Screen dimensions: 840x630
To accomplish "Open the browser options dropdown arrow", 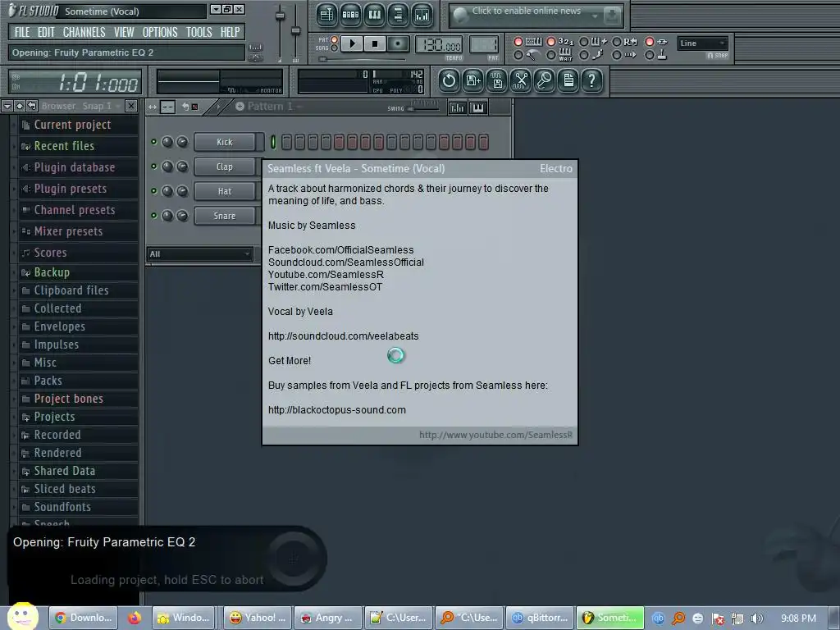I will point(7,106).
